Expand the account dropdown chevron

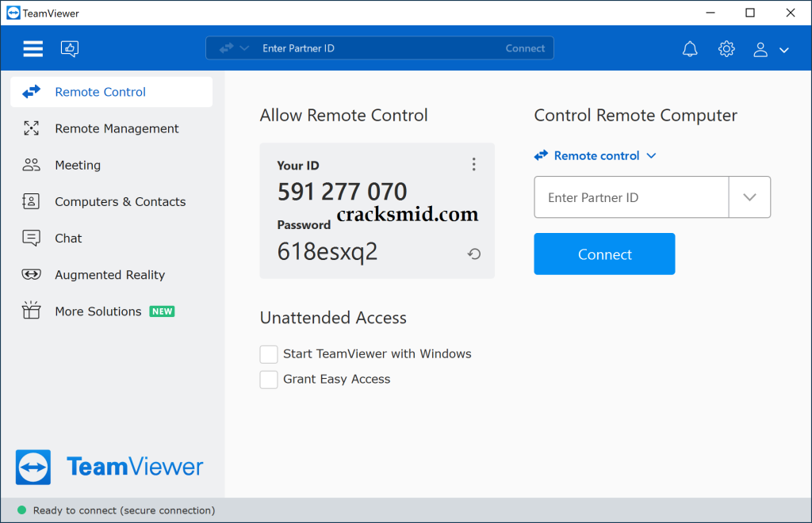784,50
